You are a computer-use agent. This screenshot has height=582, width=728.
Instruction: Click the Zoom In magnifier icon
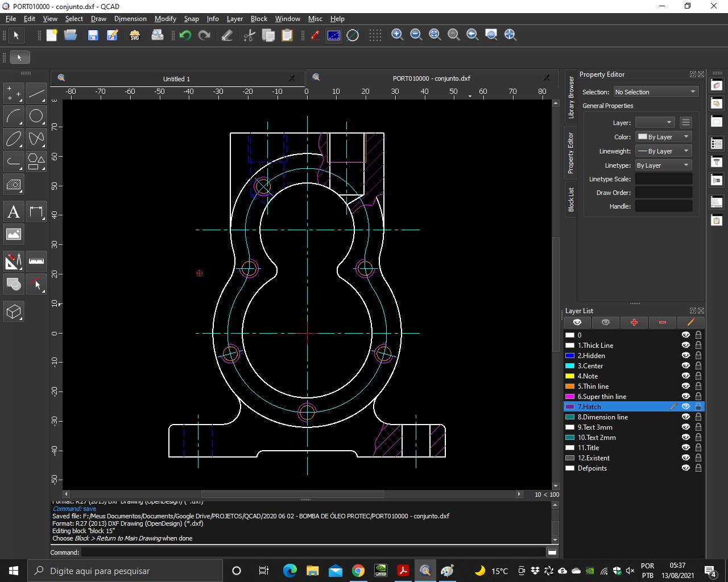[398, 35]
